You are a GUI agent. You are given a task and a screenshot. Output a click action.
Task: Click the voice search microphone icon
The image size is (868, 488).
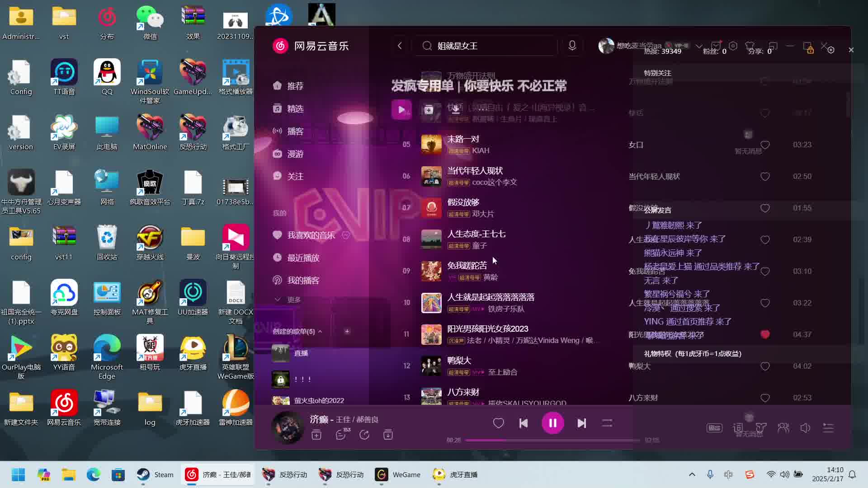click(572, 46)
